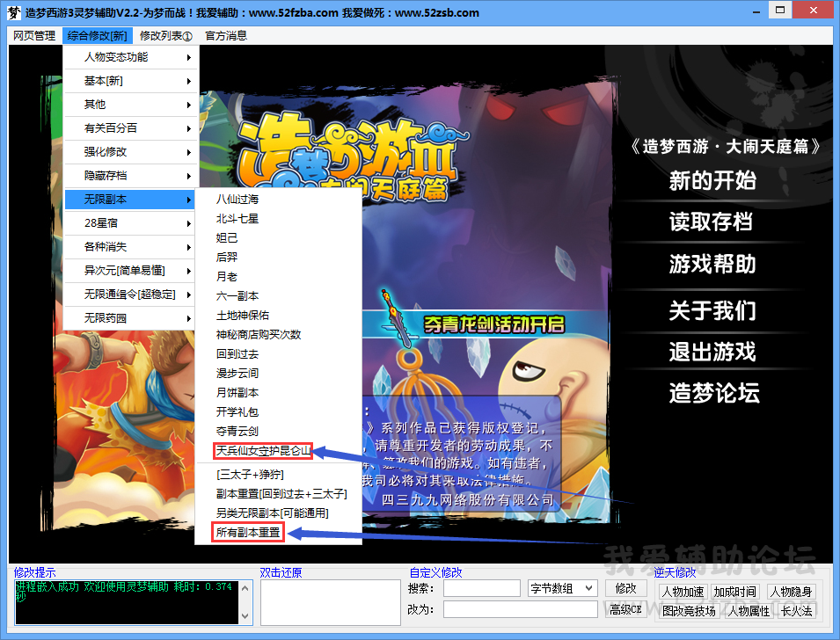Expand the 28星宿 submenu

point(131,222)
